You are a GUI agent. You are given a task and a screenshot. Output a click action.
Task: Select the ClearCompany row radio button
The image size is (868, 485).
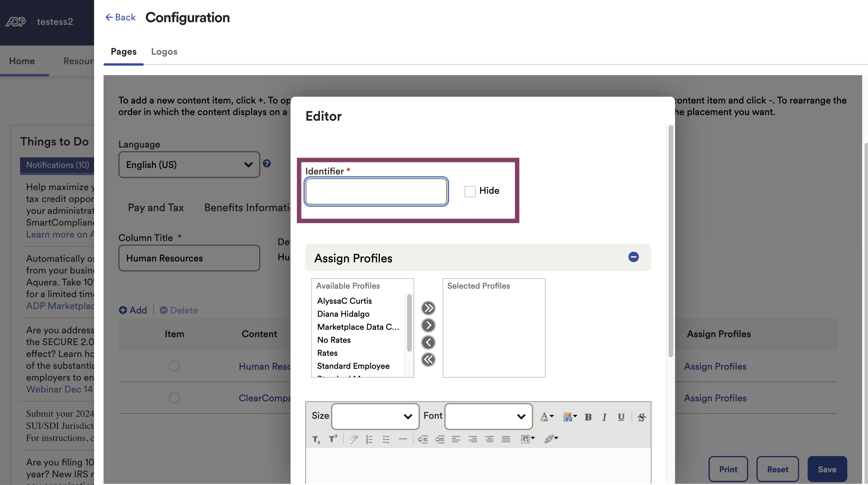point(174,398)
